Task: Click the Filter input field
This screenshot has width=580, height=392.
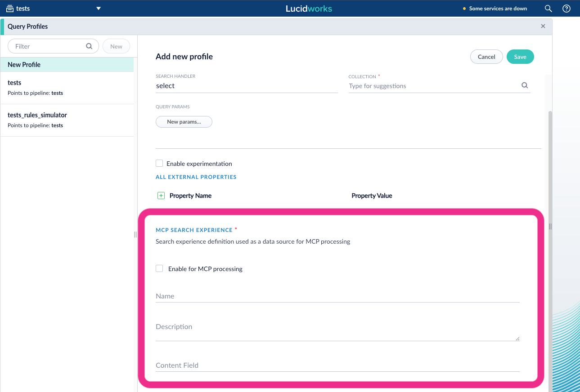Action: pos(53,46)
